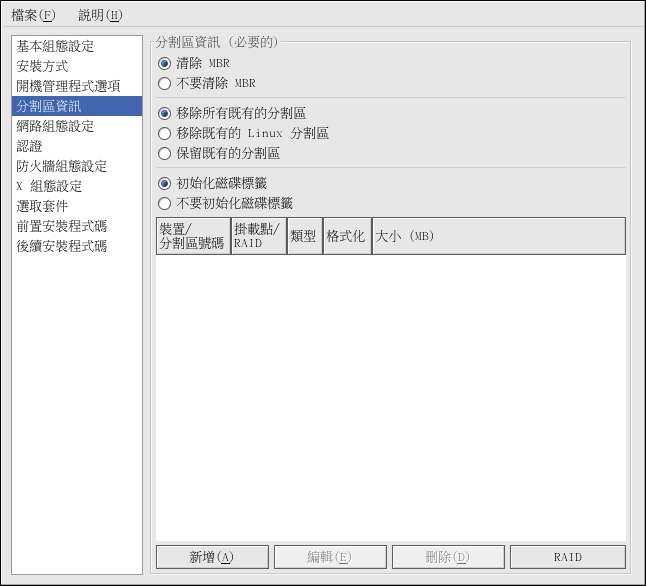Go to 網路組態設定 section
646x586 pixels.
coord(55,127)
